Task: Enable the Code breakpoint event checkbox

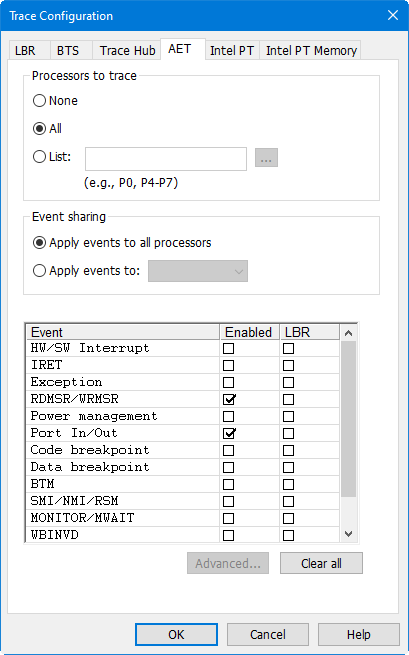Action: coord(229,450)
